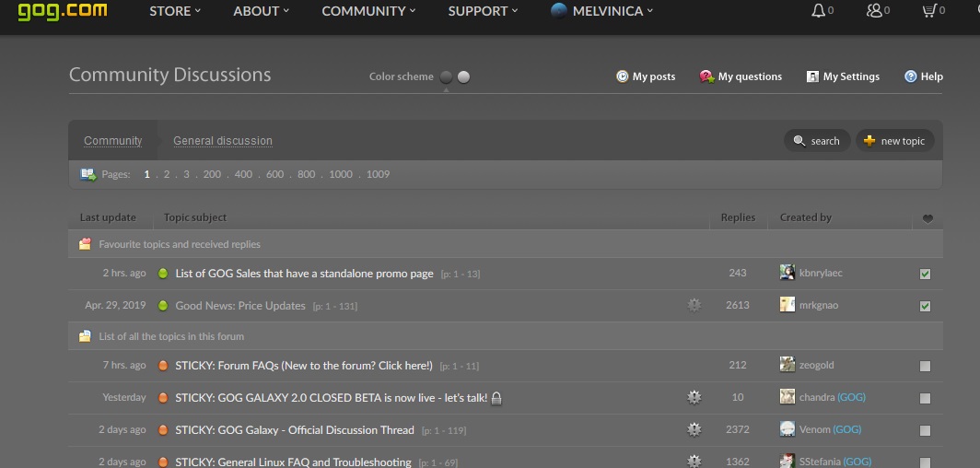The image size is (980, 468).
Task: Select the light color scheme swatch
Action: (464, 76)
